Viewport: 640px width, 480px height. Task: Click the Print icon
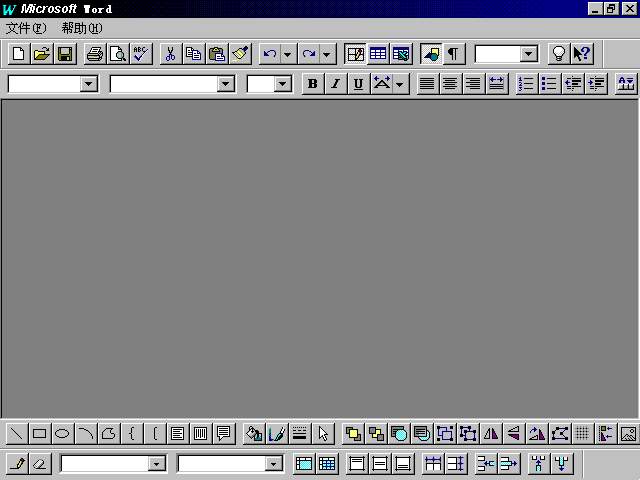click(95, 54)
